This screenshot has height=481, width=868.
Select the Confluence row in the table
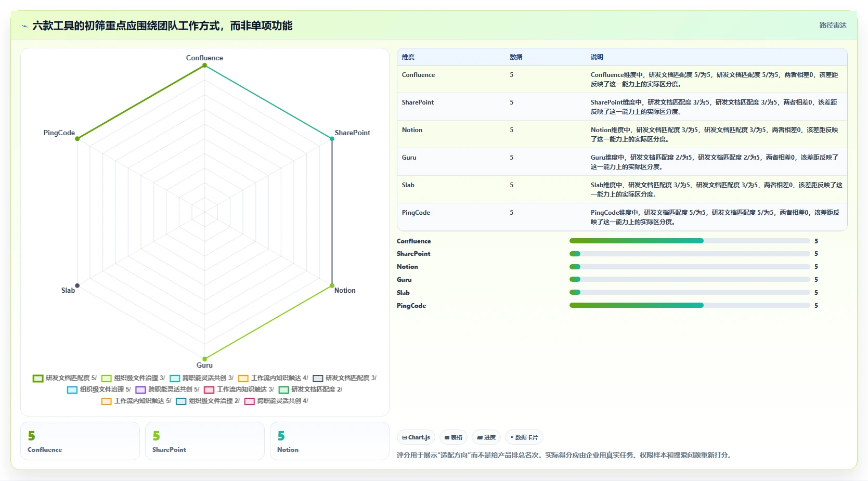[x=622, y=79]
